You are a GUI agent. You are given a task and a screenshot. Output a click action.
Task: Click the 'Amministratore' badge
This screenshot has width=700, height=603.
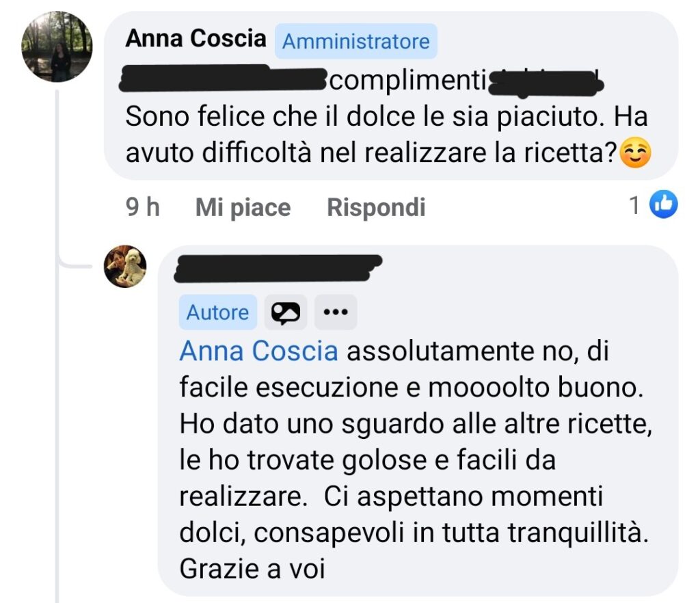pos(355,42)
